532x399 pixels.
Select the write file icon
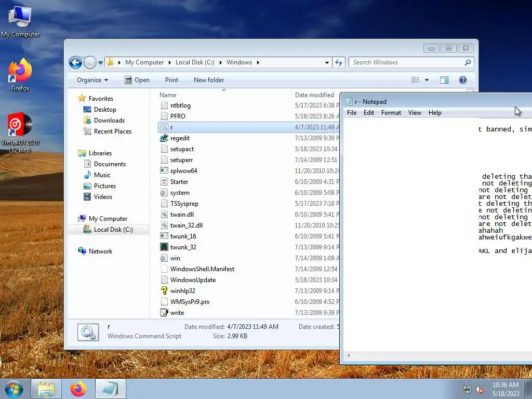click(x=164, y=312)
